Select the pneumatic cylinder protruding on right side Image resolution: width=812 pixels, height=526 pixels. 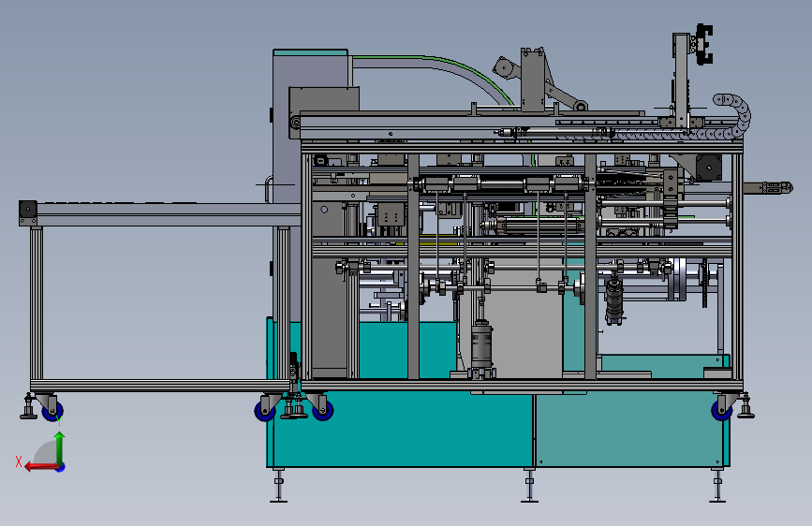(768, 188)
